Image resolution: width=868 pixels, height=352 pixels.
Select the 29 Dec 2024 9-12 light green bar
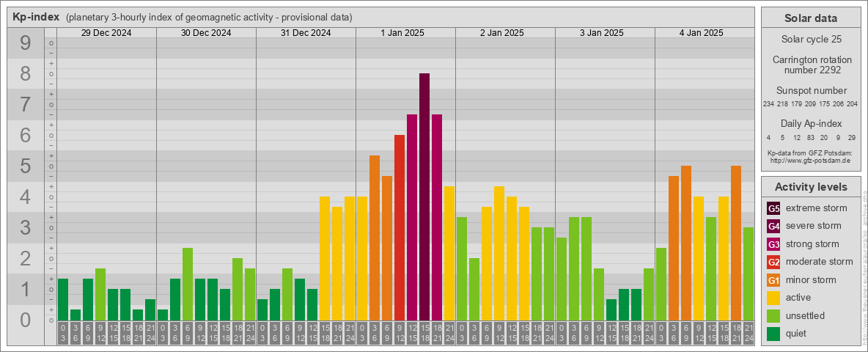pyautogui.click(x=100, y=295)
